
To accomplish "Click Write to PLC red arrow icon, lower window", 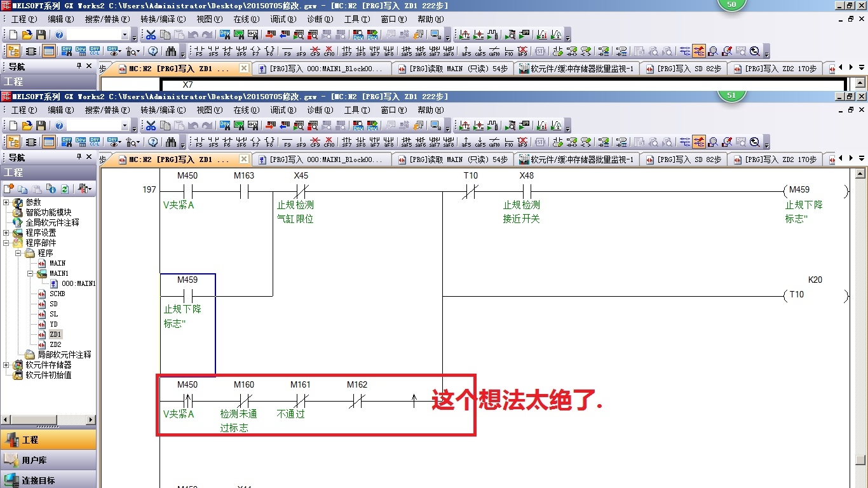I will click(x=271, y=126).
